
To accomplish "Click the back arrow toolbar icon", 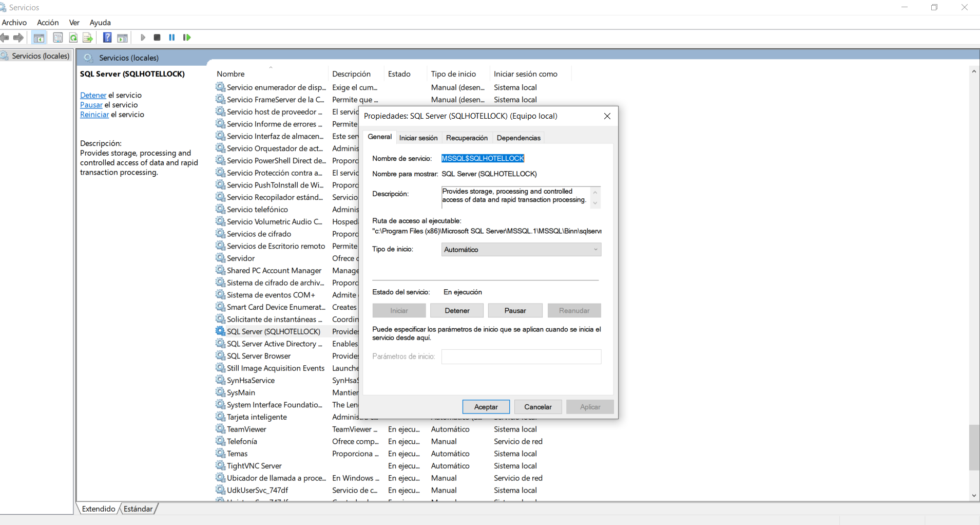I will 5,38.
